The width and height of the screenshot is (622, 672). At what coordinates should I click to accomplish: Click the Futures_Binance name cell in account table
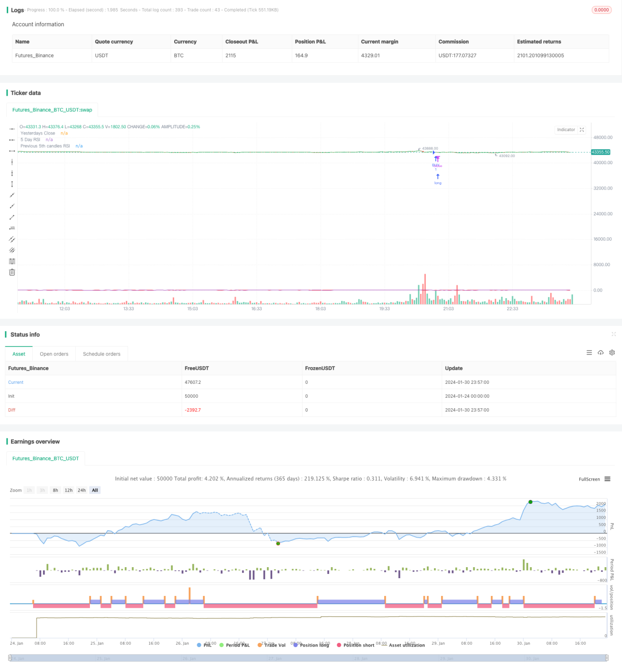point(34,56)
